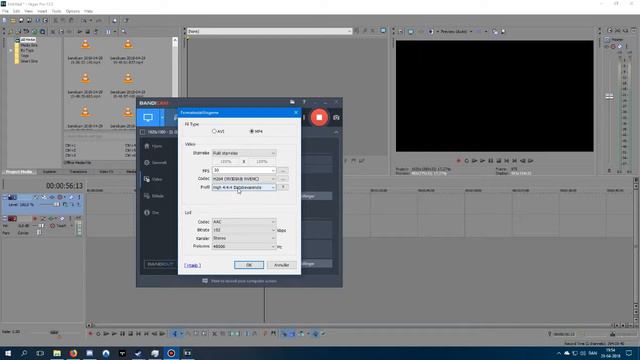Open the video Codec dropdown
This screenshot has width=640, height=360.
244,179
